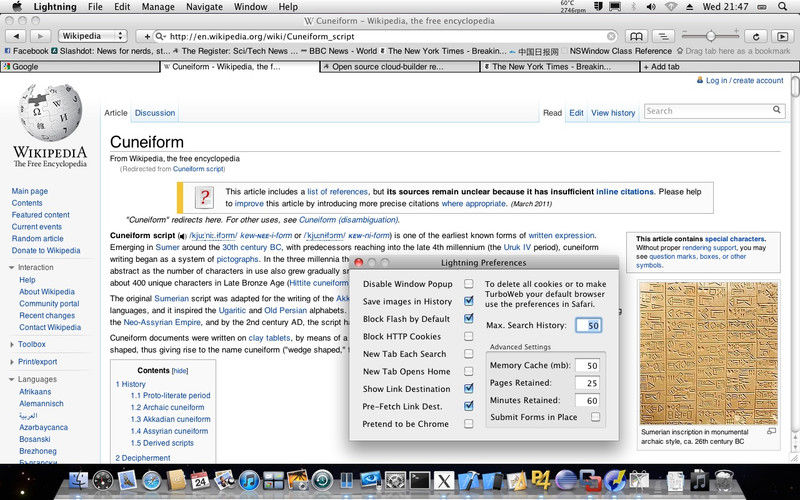Open the Discussion tab of the article

(x=155, y=113)
